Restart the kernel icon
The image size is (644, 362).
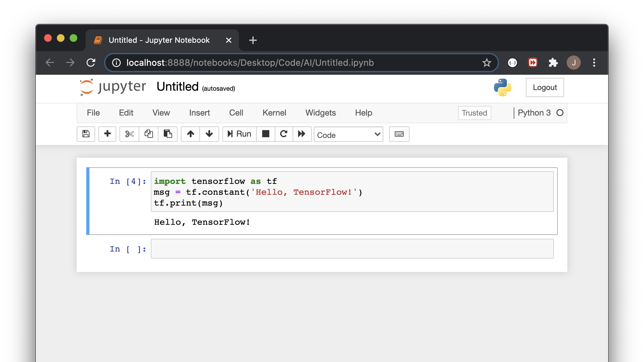284,134
